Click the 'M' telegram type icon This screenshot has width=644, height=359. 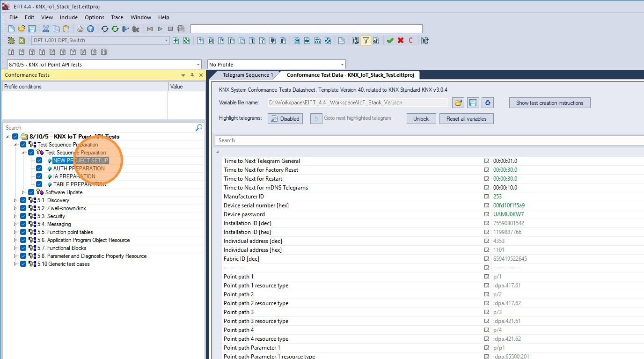pyautogui.click(x=211, y=41)
